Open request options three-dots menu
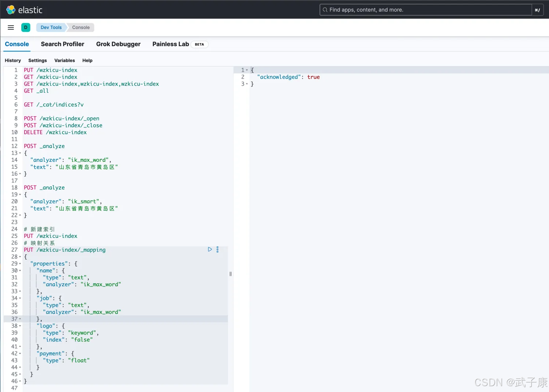The height and width of the screenshot is (392, 549). 217,250
